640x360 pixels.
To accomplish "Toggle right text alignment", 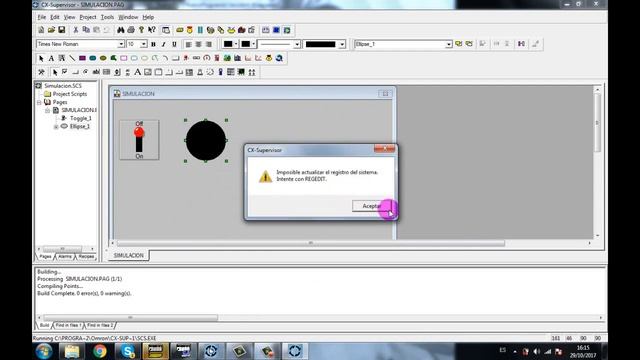I will [209, 44].
